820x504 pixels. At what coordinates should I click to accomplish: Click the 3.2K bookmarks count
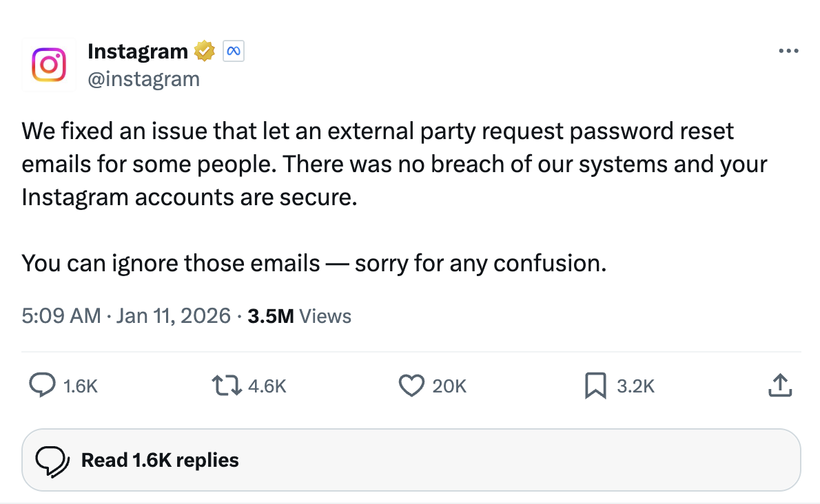(635, 387)
